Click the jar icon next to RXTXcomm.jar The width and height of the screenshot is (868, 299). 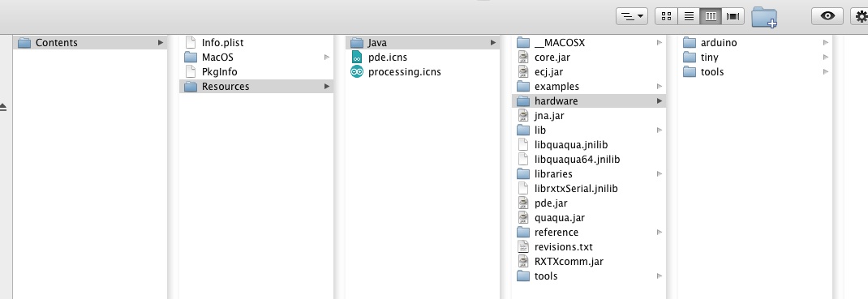tap(523, 262)
